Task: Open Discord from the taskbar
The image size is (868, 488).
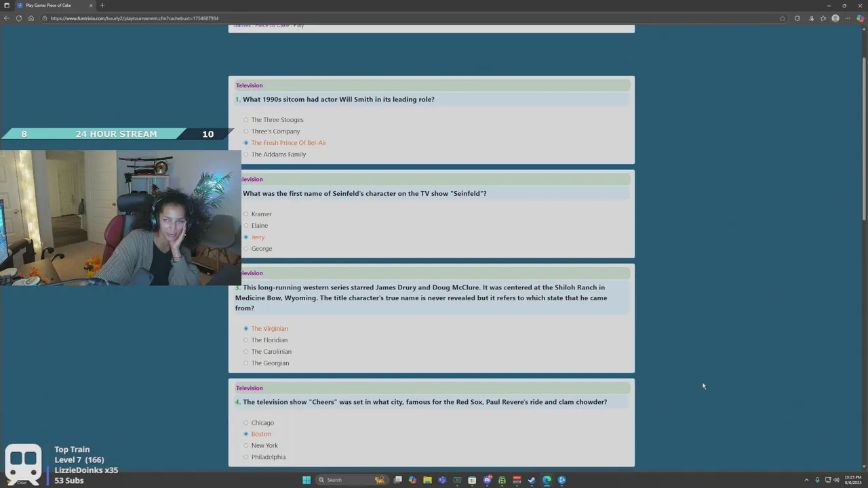Action: click(487, 480)
